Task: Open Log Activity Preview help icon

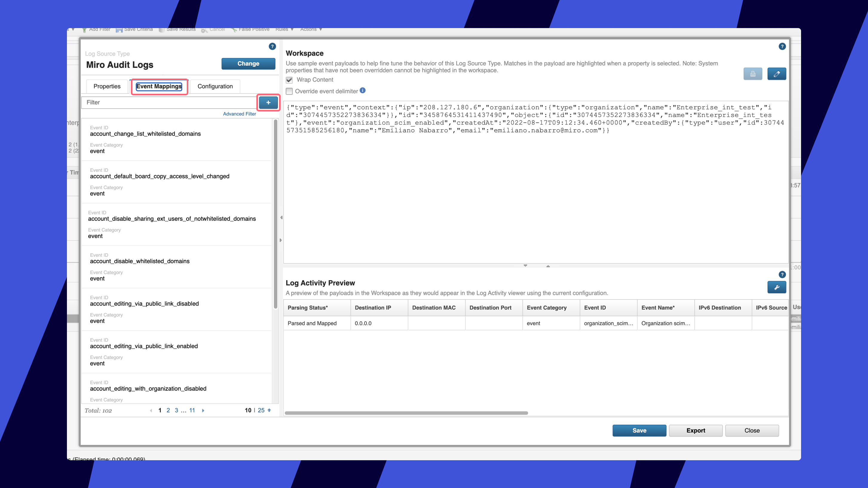Action: pos(782,274)
